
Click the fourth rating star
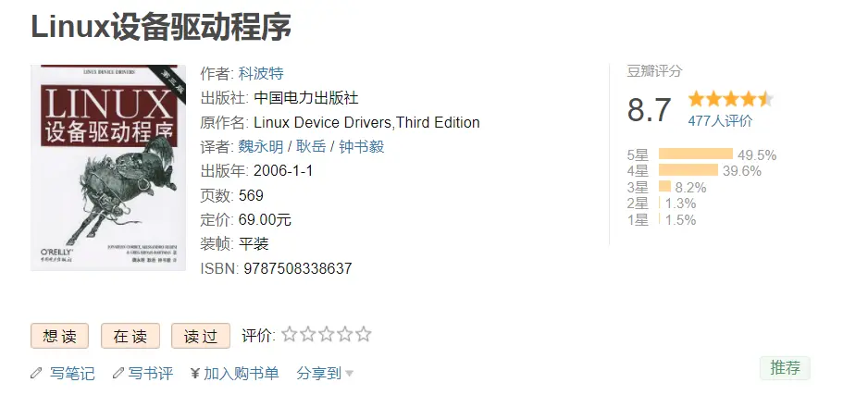click(x=344, y=335)
